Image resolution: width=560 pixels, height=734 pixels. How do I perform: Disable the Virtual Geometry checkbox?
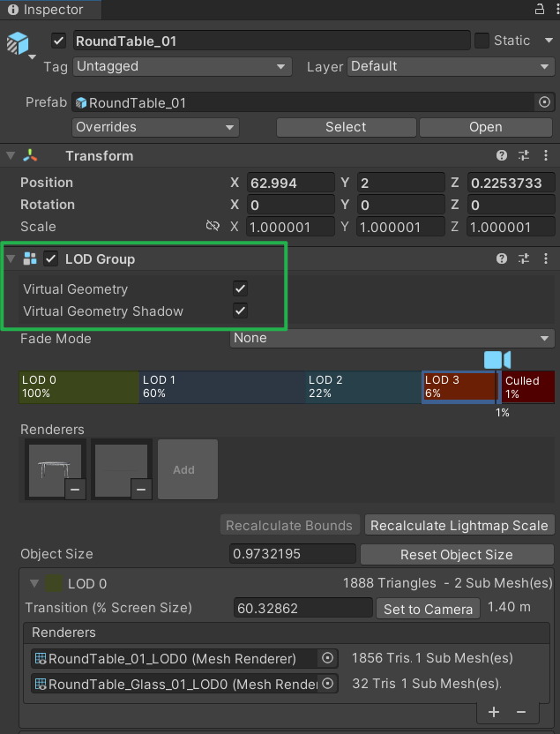pyautogui.click(x=240, y=289)
